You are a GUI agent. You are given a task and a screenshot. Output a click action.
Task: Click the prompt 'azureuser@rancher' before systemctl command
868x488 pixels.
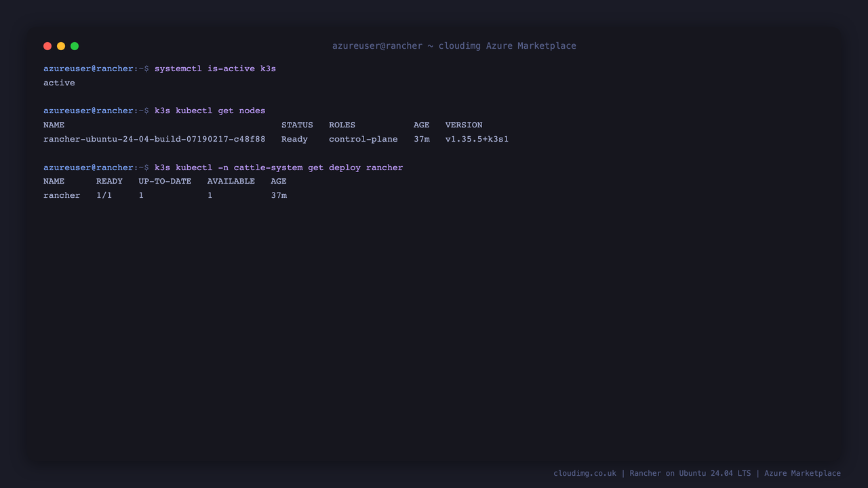point(88,68)
